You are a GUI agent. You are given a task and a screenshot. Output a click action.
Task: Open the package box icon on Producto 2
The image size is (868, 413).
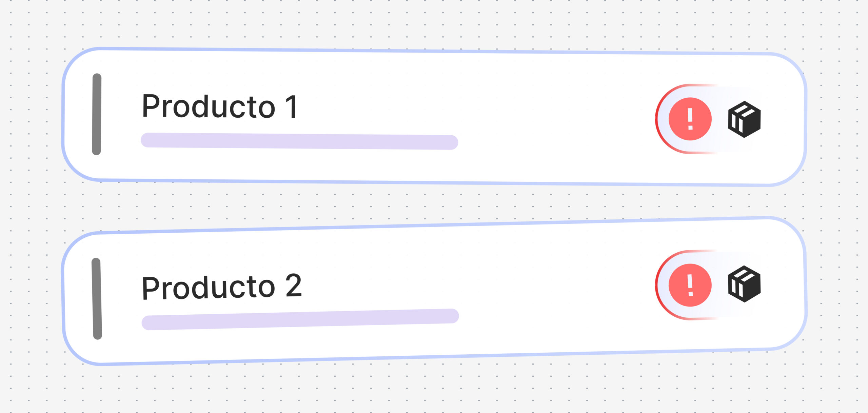(744, 284)
